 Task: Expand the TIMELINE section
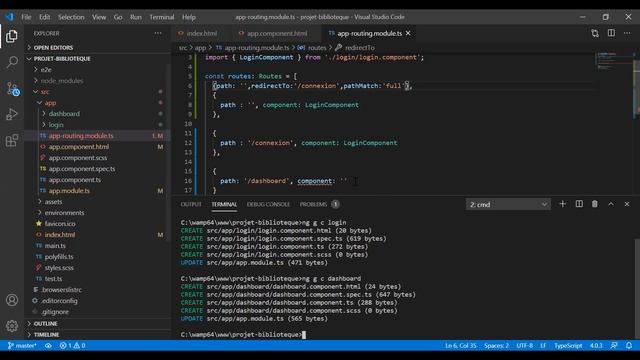tap(46, 335)
